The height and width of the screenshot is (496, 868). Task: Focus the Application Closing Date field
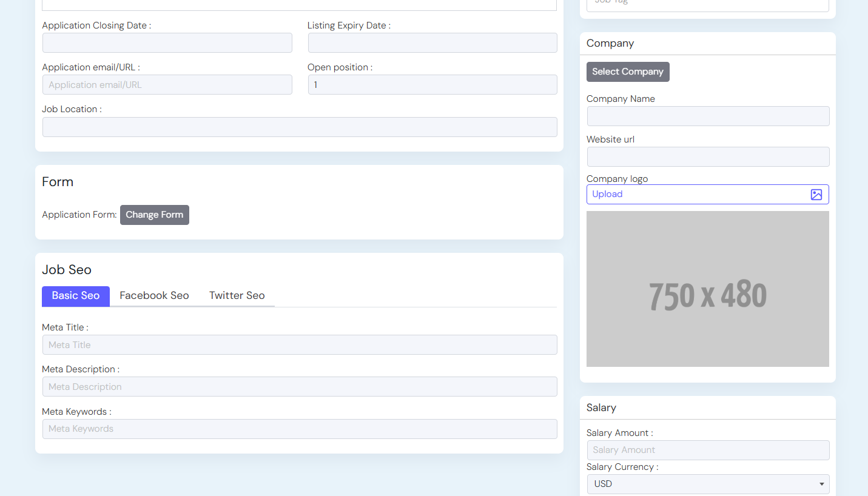[x=167, y=43]
